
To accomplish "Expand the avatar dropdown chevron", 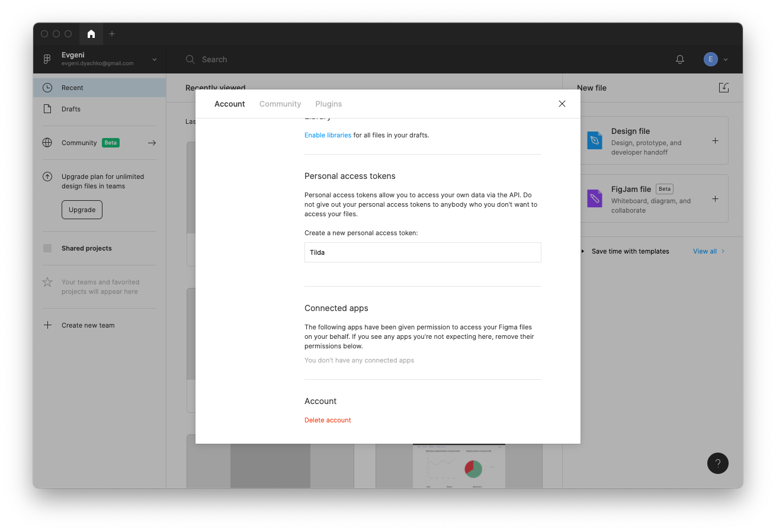I will pos(726,59).
